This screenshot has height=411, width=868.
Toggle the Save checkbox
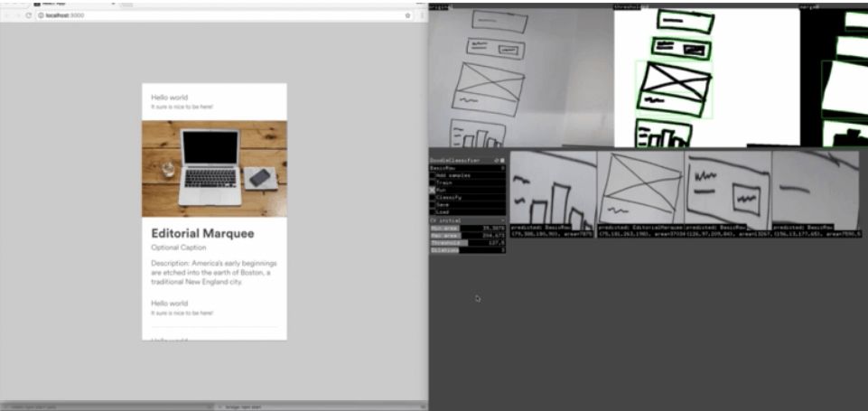tap(433, 204)
